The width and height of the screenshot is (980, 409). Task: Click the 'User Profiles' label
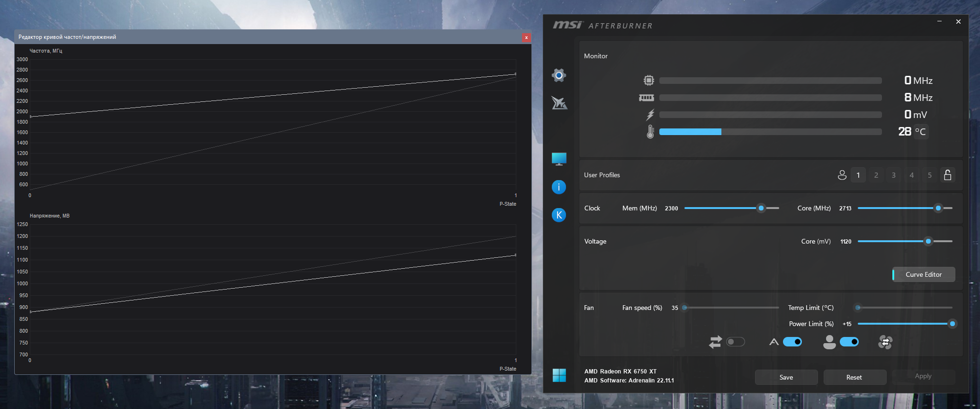click(x=602, y=175)
